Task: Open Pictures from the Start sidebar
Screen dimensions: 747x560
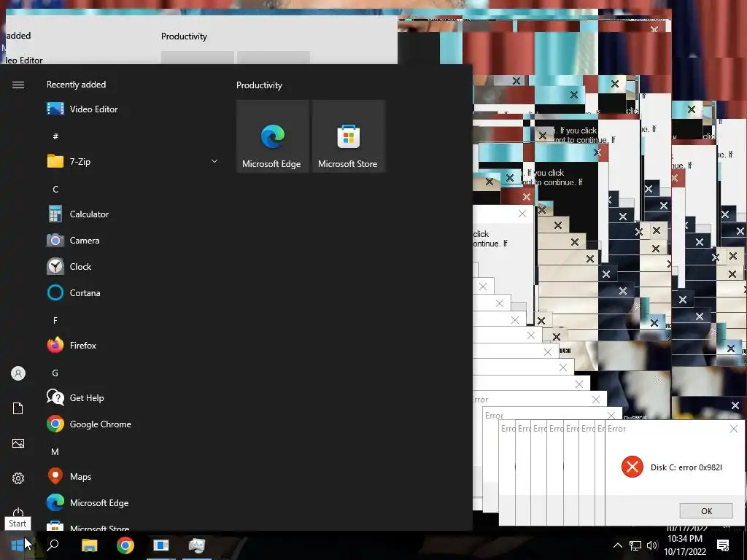Action: coord(18,443)
